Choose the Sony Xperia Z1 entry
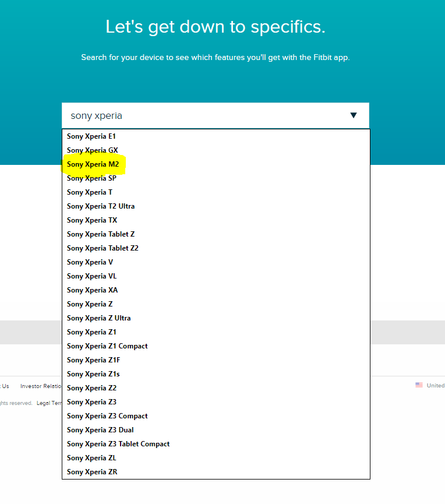 coord(216,332)
